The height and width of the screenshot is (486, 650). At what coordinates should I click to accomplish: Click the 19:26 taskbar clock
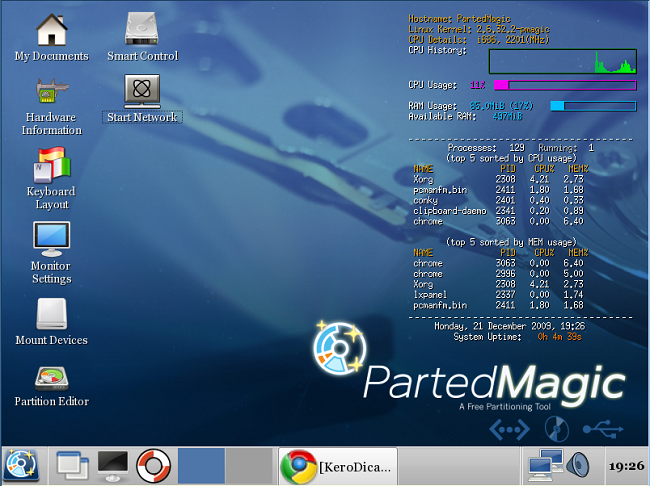[x=626, y=466]
